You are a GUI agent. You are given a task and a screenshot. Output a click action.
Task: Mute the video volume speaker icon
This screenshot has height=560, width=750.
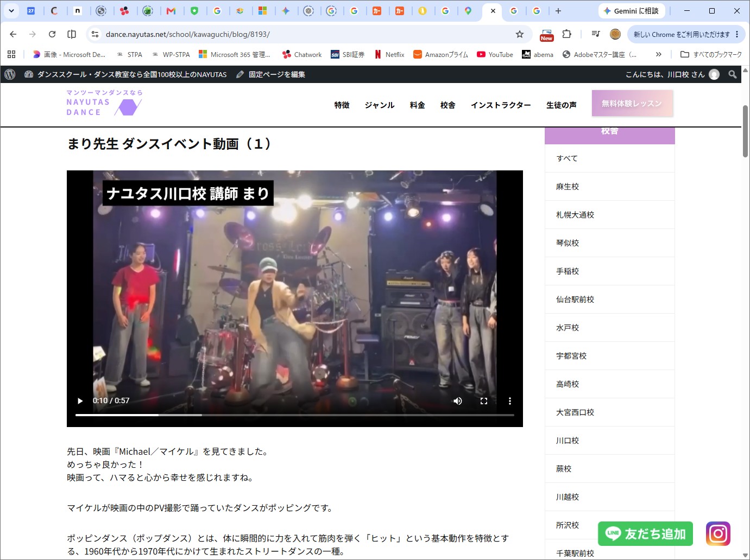pos(458,401)
